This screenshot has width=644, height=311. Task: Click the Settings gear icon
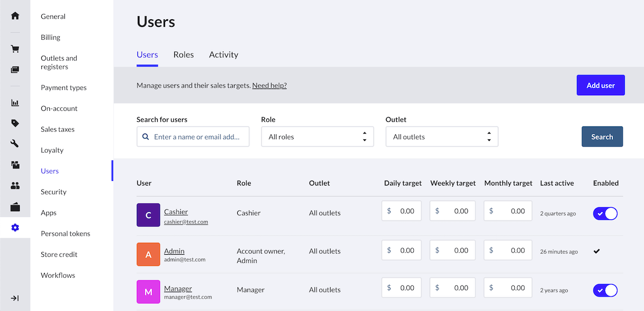(15, 228)
